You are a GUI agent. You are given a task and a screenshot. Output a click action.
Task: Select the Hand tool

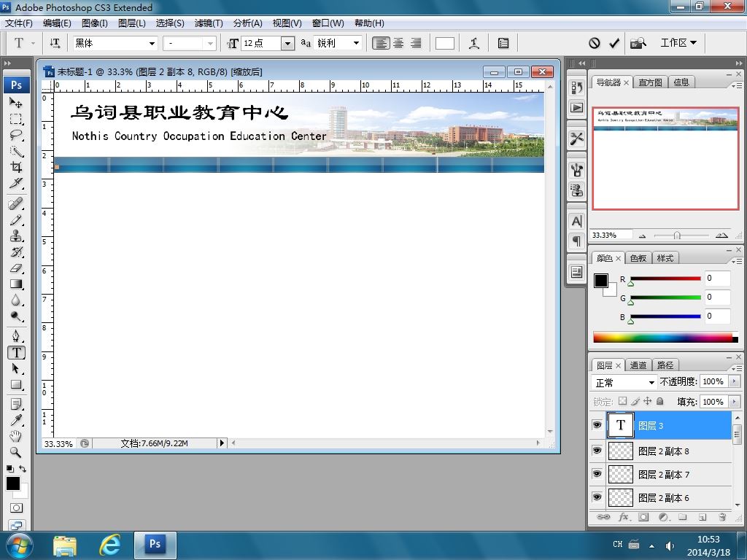point(16,436)
